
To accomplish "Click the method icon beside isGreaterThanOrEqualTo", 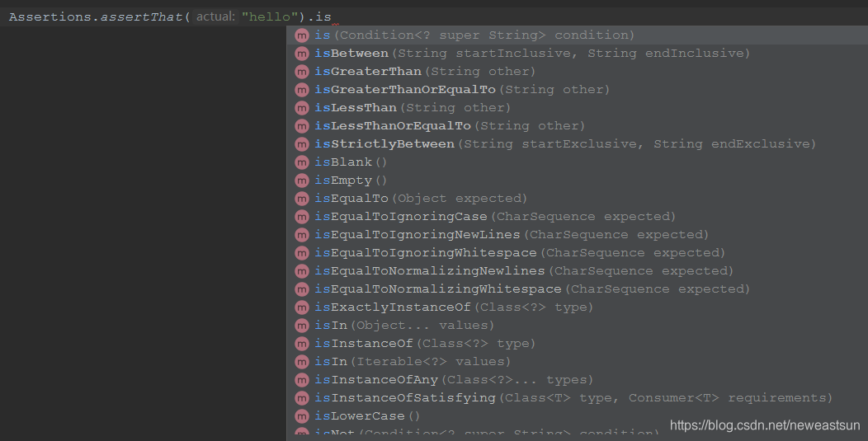I will [302, 90].
